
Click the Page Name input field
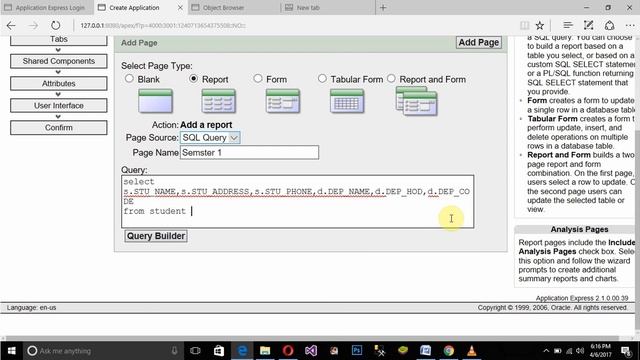tap(249, 153)
